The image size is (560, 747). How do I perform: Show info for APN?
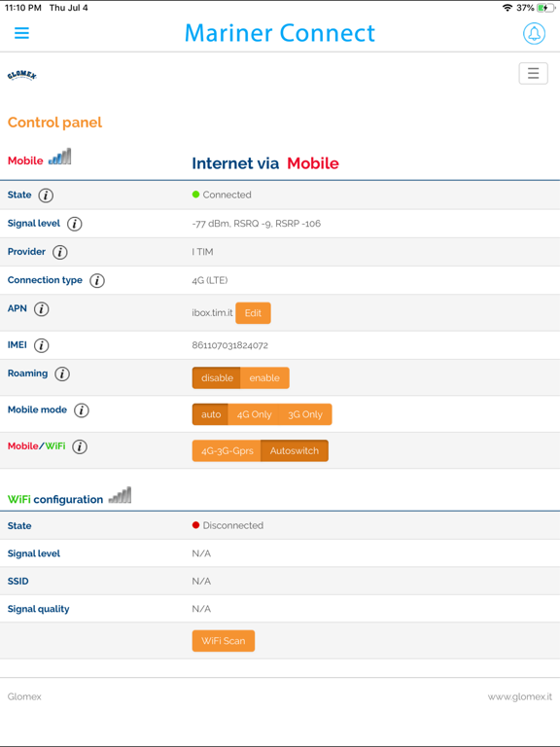tap(42, 309)
